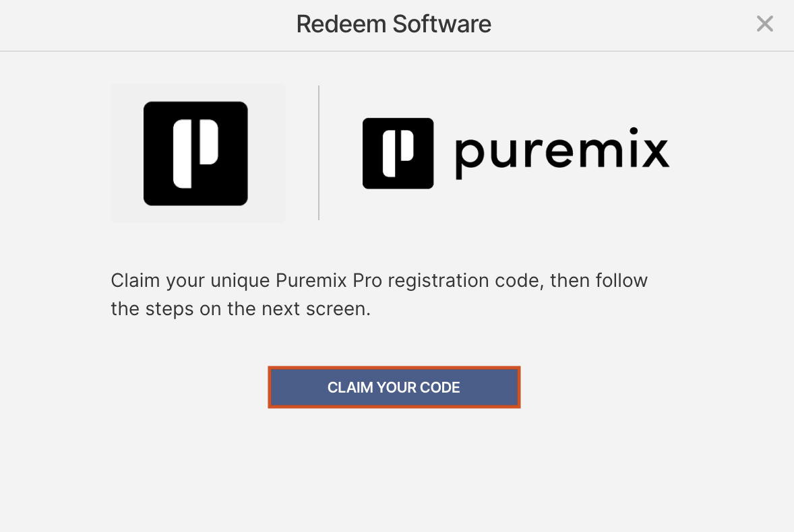
Task: Close the Redeem Software dialog
Action: coord(764,24)
